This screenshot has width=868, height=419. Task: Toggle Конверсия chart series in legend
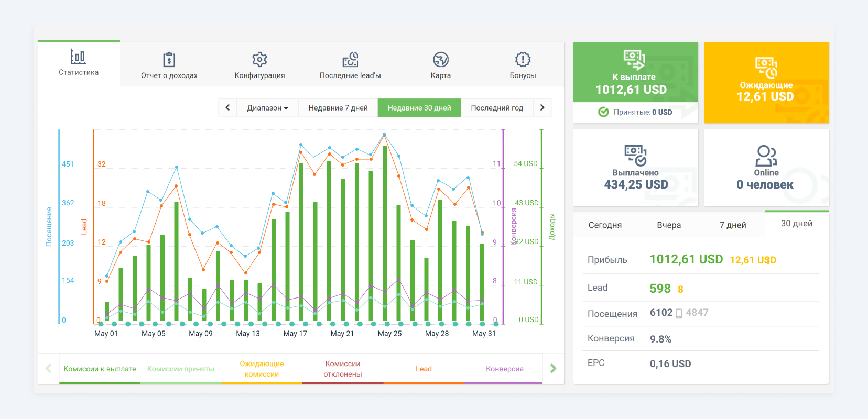[x=505, y=369]
